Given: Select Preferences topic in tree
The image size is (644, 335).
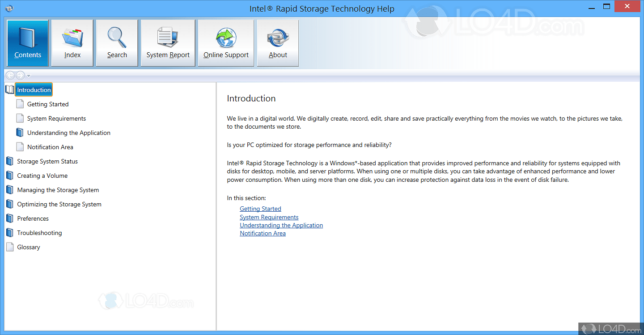Looking at the screenshot, I should [x=33, y=218].
